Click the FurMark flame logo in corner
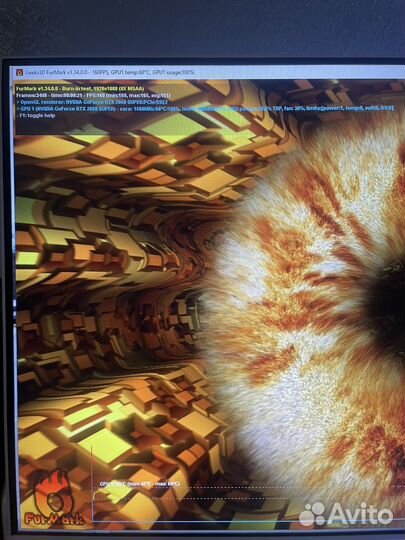This screenshot has width=405, height=540. 53,492
